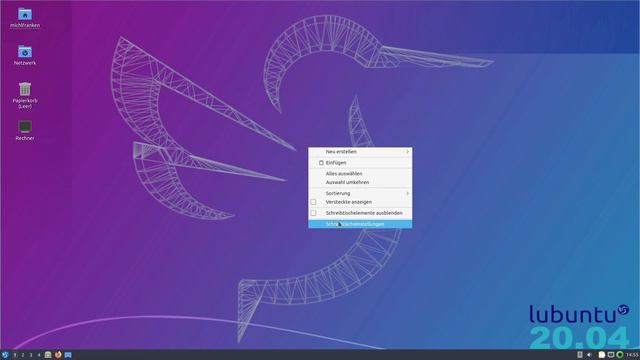
Task: Launch the file manager from the panel
Action: 48,355
